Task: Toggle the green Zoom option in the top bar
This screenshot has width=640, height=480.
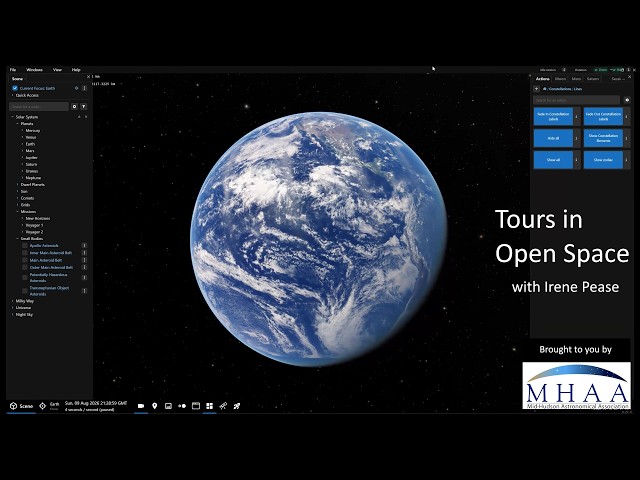Action: click(x=601, y=70)
